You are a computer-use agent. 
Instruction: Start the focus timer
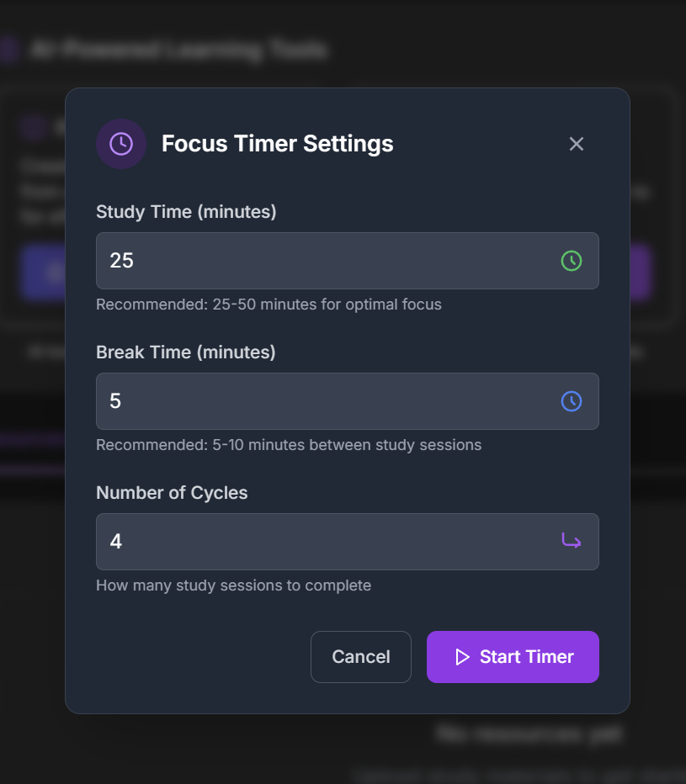click(x=513, y=657)
